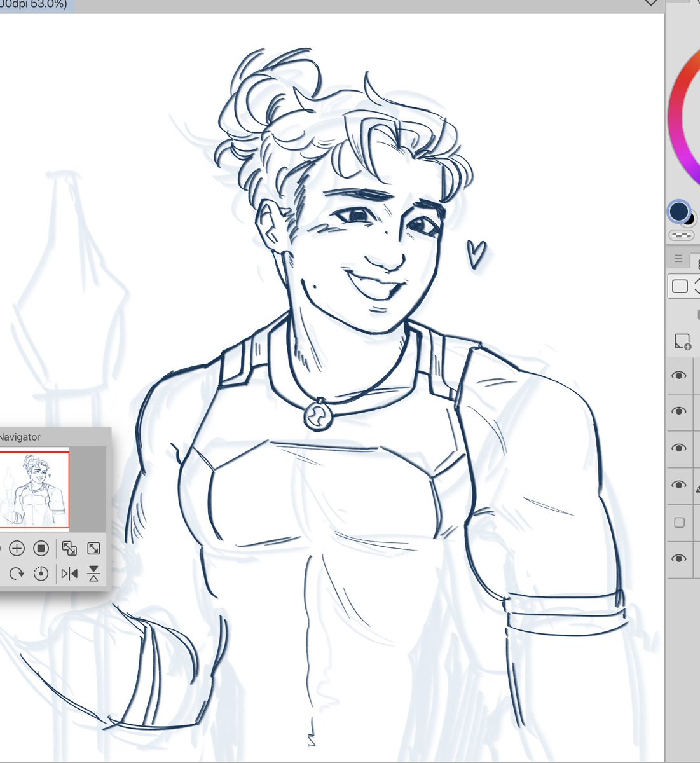Image resolution: width=700 pixels, height=763 pixels.
Task: Click the Fit to Navigator diagonal-arrow icon
Action: 93,548
